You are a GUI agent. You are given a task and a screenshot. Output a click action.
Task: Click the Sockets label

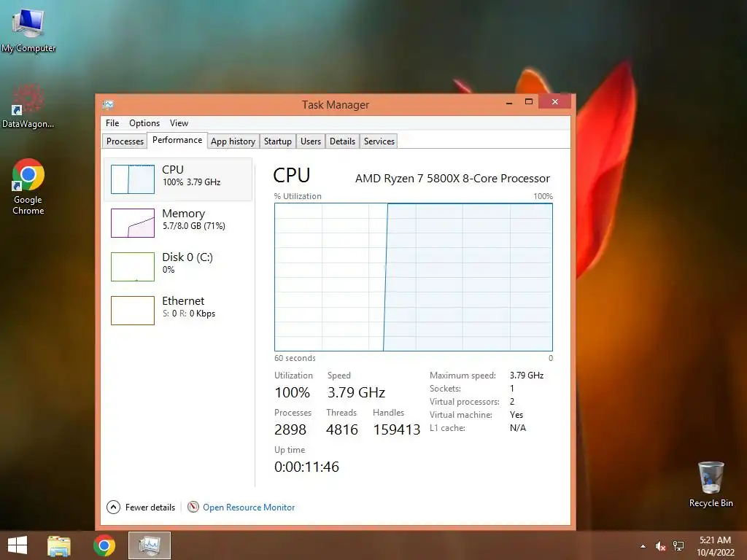[x=445, y=389]
